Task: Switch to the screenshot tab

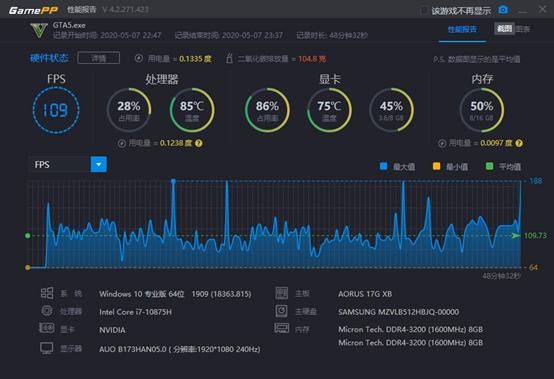Action: pyautogui.click(x=504, y=29)
